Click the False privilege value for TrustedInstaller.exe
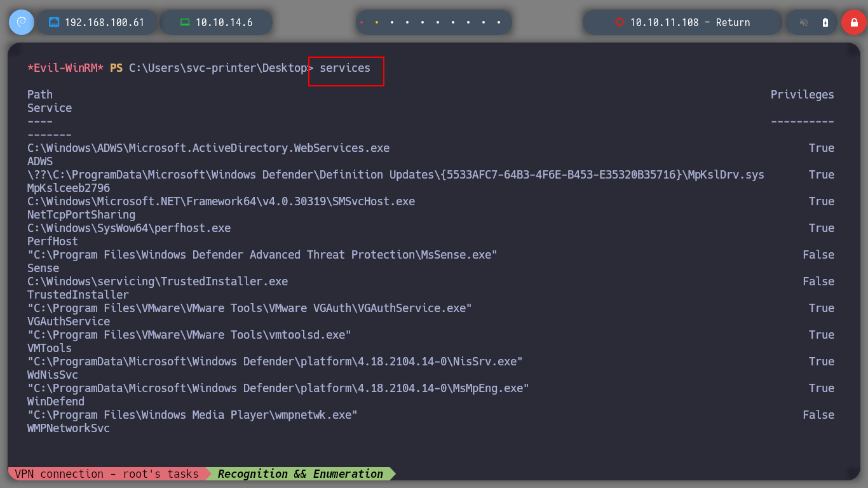Viewport: 868px width, 488px height. [818, 281]
